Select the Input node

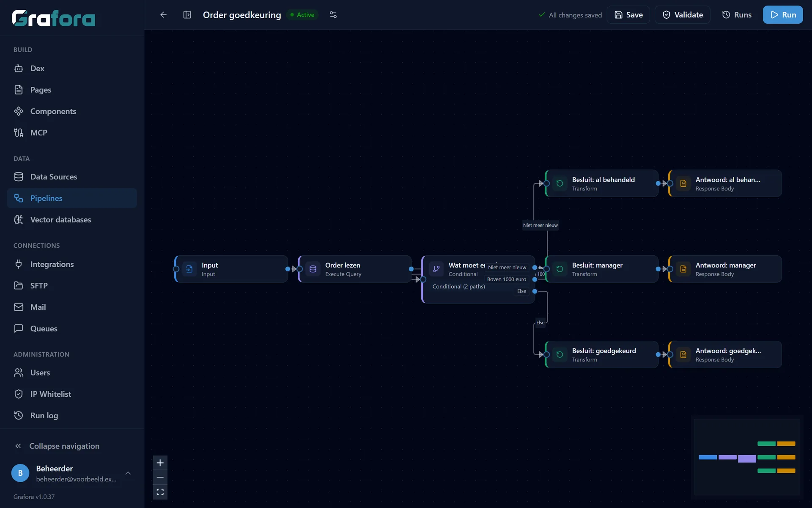[231, 269]
